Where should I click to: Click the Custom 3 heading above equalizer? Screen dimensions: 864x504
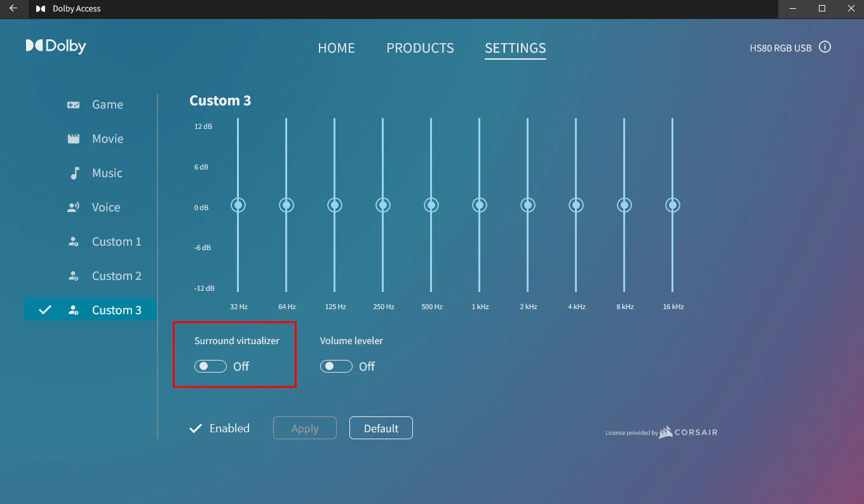[220, 101]
